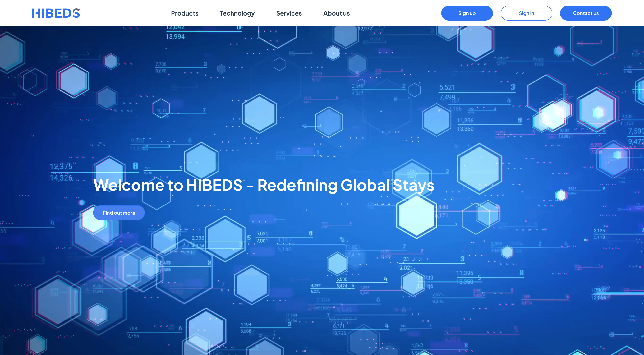
Task: Click the HIBEDS logo
Action: [56, 13]
